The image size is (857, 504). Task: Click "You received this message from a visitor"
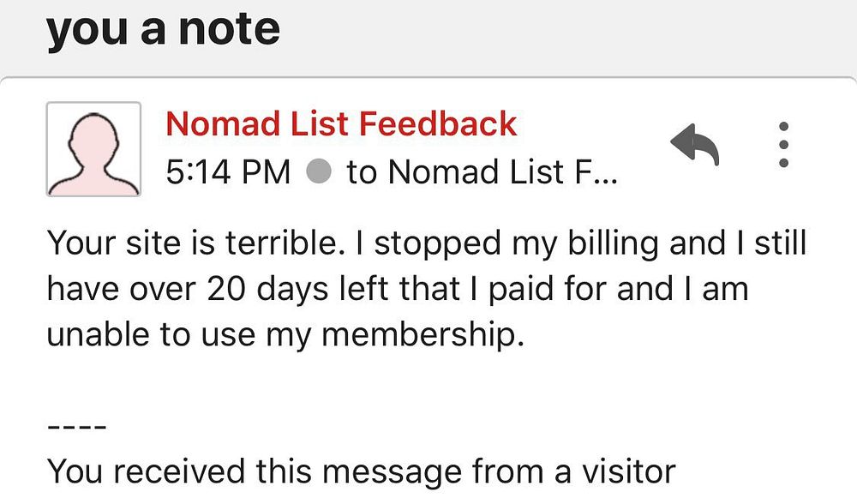[361, 471]
